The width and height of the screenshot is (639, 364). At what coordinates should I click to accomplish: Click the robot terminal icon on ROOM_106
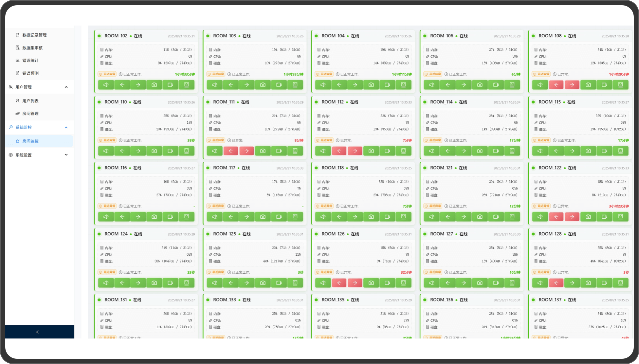(x=512, y=85)
